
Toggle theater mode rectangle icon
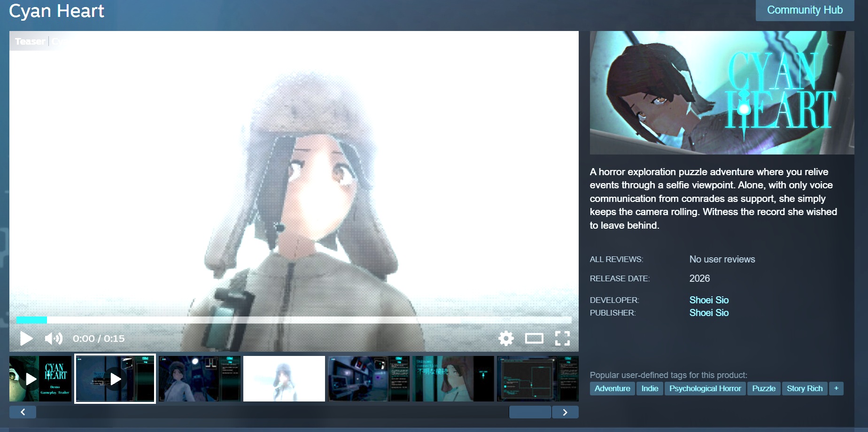pos(534,338)
